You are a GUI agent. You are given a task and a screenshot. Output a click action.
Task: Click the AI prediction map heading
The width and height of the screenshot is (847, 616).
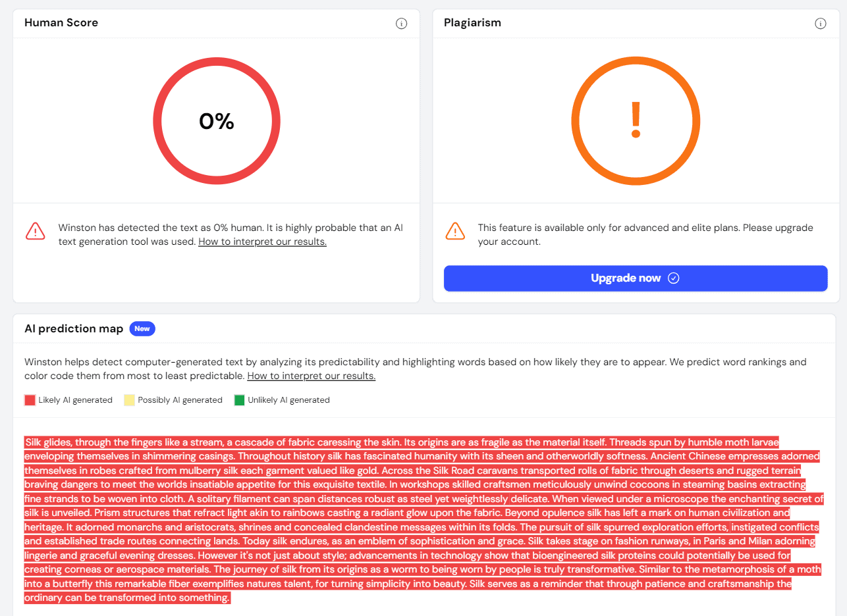point(74,328)
